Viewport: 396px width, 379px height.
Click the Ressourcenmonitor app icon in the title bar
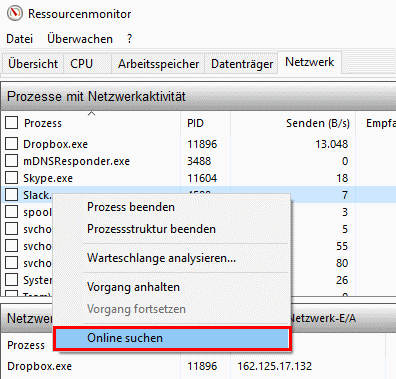15,13
